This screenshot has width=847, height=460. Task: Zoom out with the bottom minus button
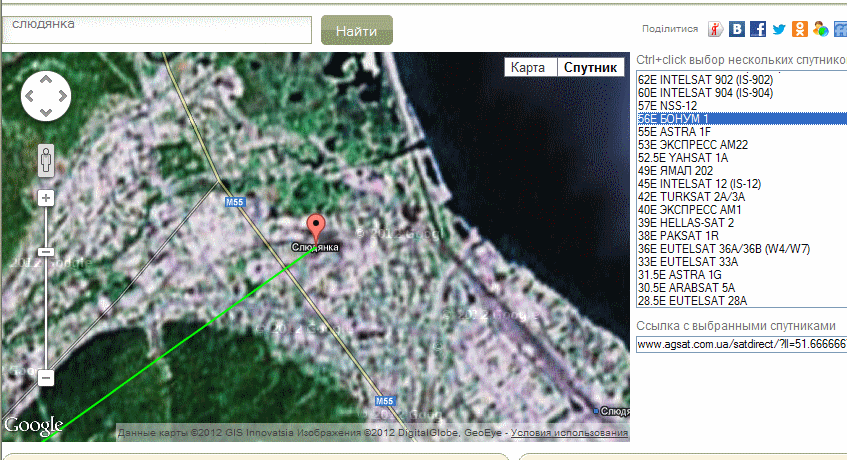(x=46, y=377)
